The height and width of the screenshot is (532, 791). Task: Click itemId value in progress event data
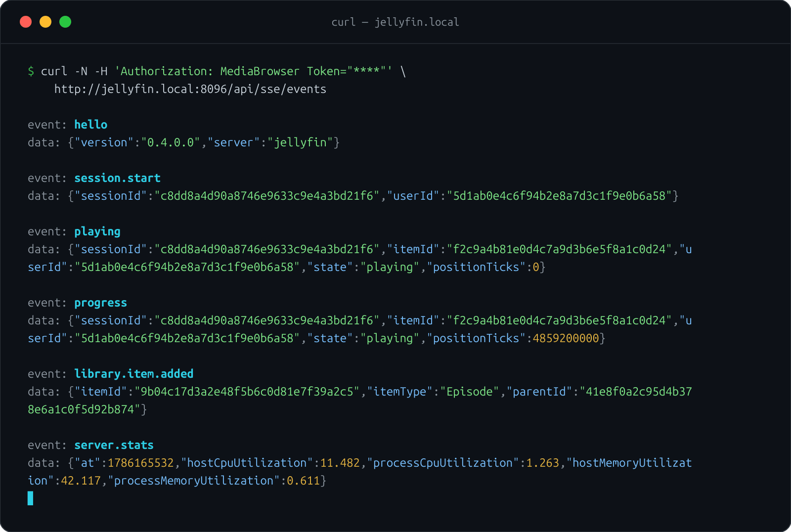coord(560,320)
